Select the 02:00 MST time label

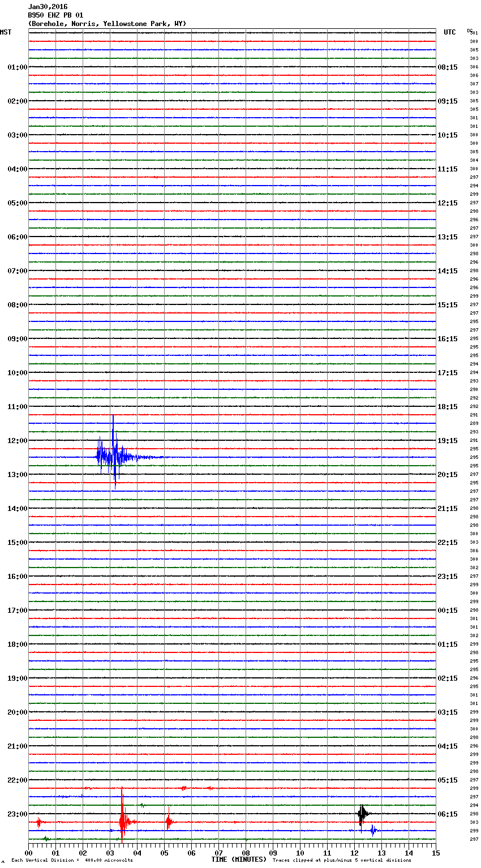tap(17, 101)
